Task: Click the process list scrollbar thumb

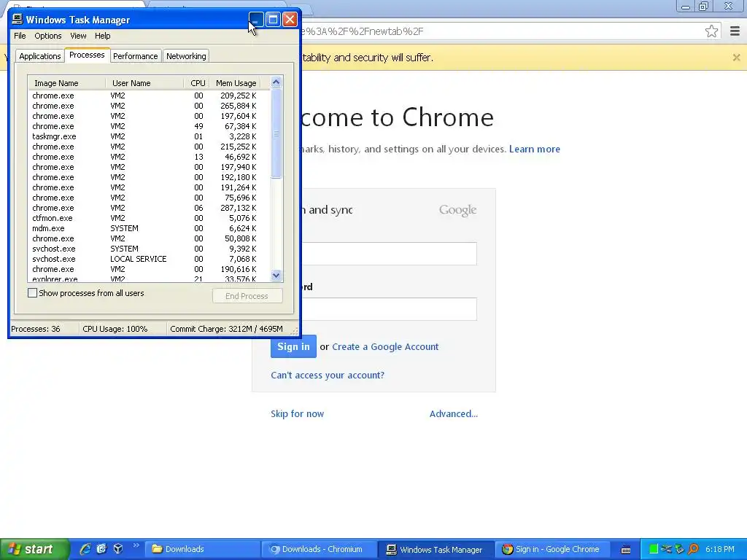Action: pos(276,134)
